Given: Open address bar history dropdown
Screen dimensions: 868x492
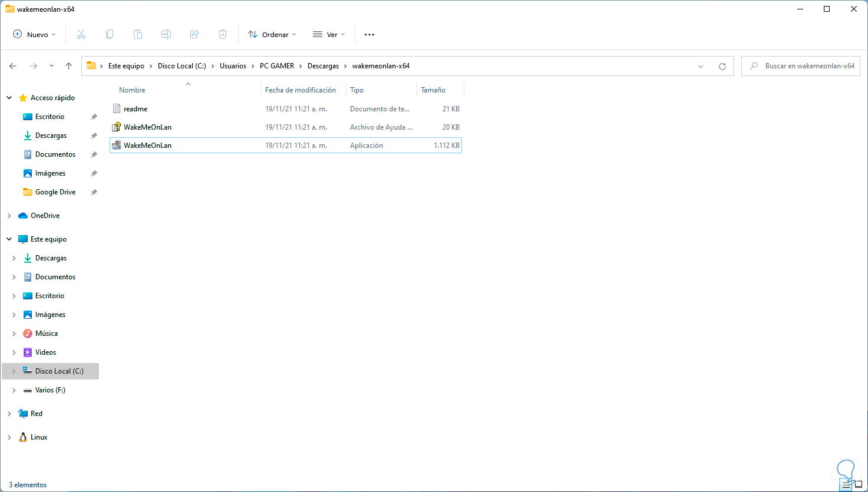Looking at the screenshot, I should (x=701, y=66).
